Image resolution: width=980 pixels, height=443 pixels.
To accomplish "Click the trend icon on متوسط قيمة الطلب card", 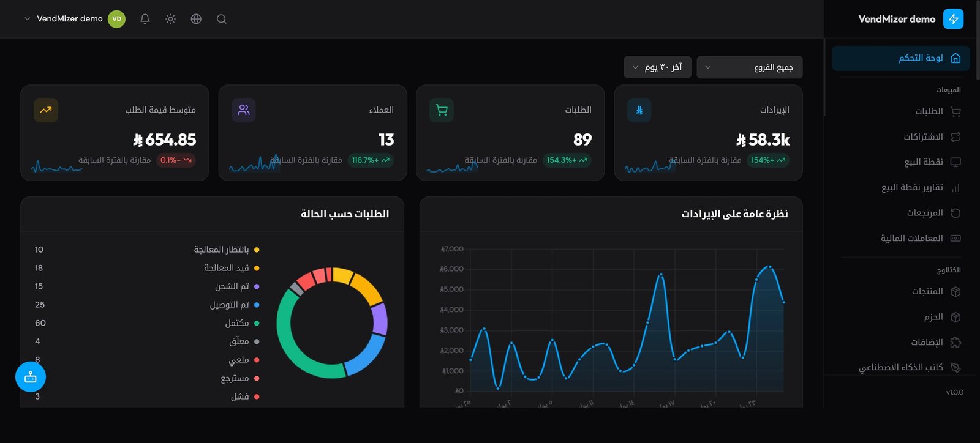I will click(x=46, y=110).
